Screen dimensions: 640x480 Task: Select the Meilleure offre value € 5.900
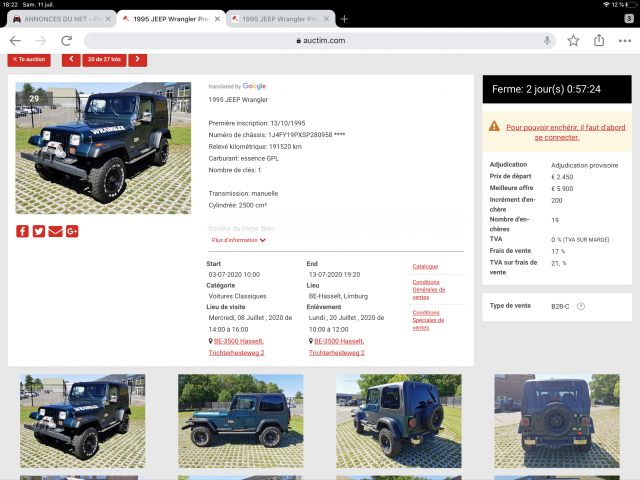562,189
